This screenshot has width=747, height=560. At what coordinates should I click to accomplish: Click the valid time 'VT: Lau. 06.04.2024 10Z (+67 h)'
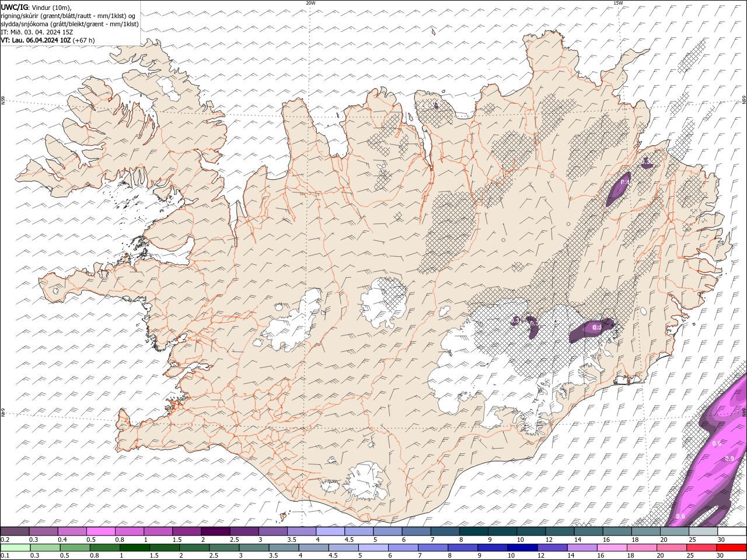pyautogui.click(x=48, y=40)
